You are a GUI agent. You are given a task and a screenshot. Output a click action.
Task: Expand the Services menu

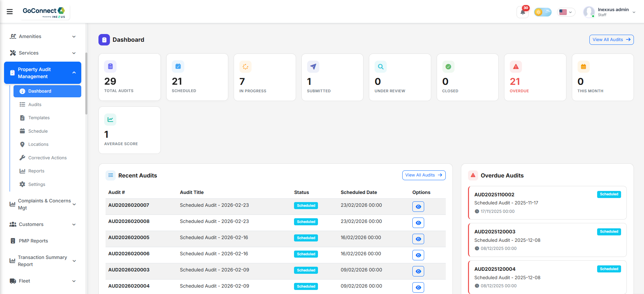(x=43, y=53)
